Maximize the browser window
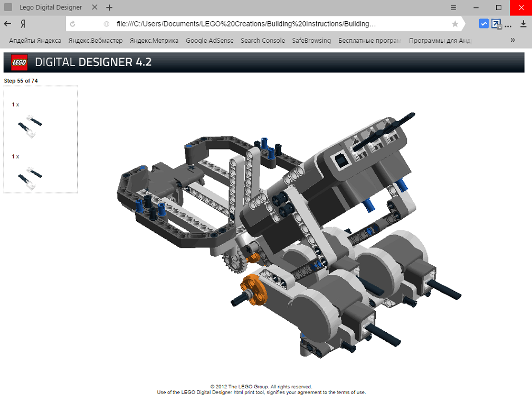The height and width of the screenshot is (401, 532). pos(498,7)
